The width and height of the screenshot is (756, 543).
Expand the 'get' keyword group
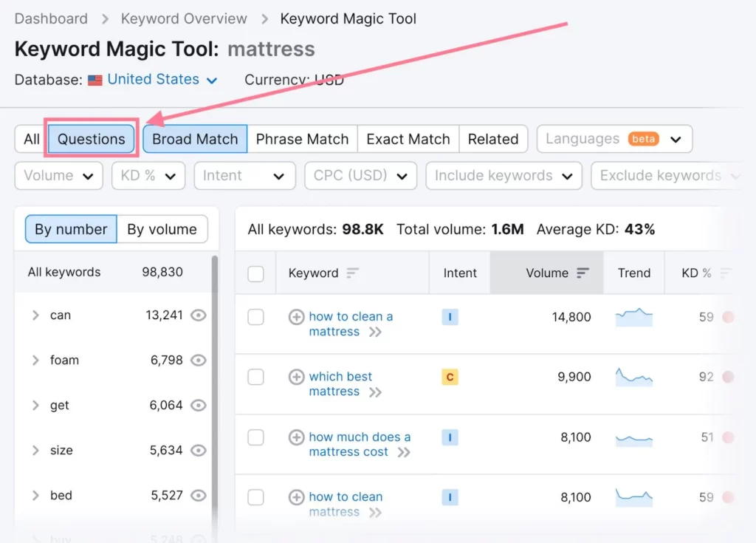pos(35,405)
